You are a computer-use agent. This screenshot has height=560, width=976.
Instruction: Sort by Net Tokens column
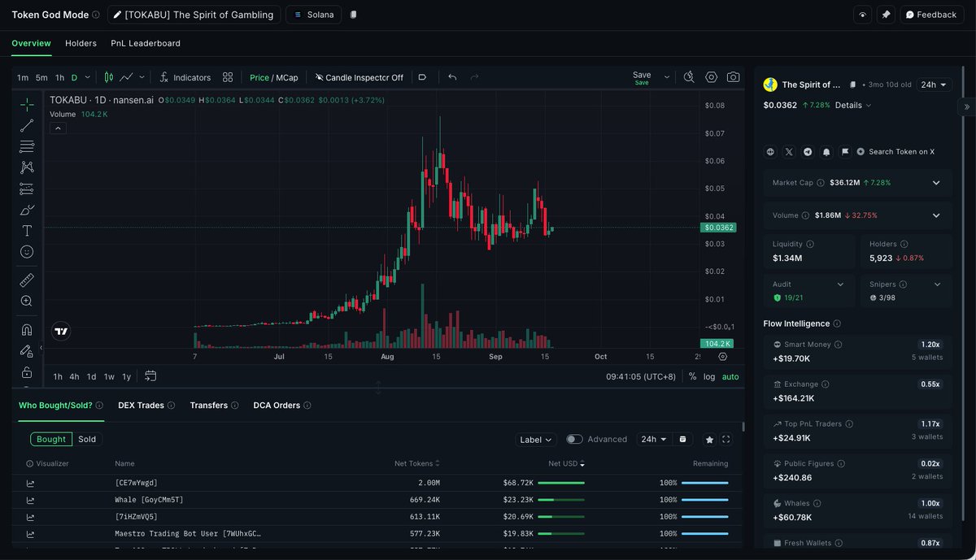(x=416, y=463)
